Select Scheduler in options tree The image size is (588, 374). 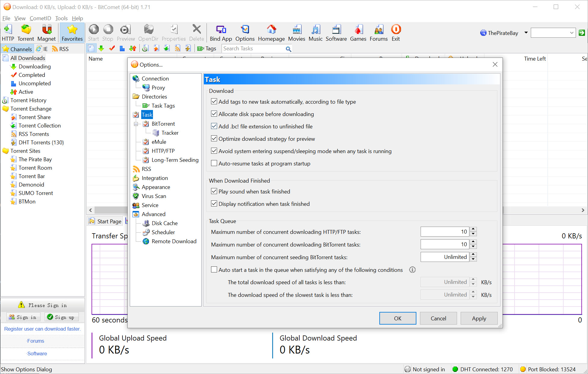[x=163, y=232]
